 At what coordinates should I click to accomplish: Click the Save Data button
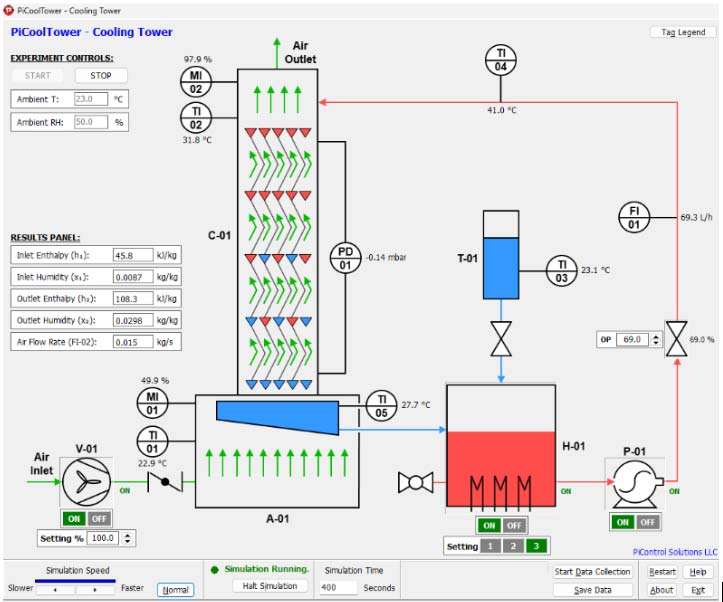click(x=592, y=590)
